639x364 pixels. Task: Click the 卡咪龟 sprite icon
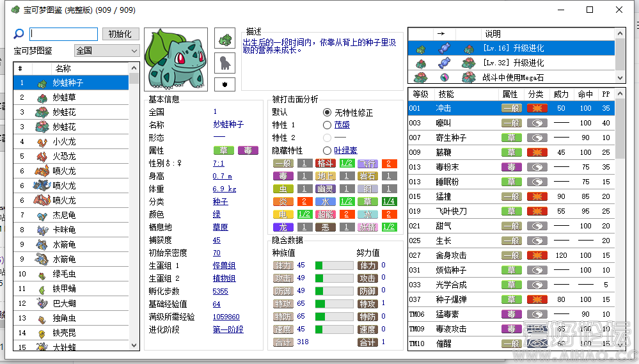point(42,230)
